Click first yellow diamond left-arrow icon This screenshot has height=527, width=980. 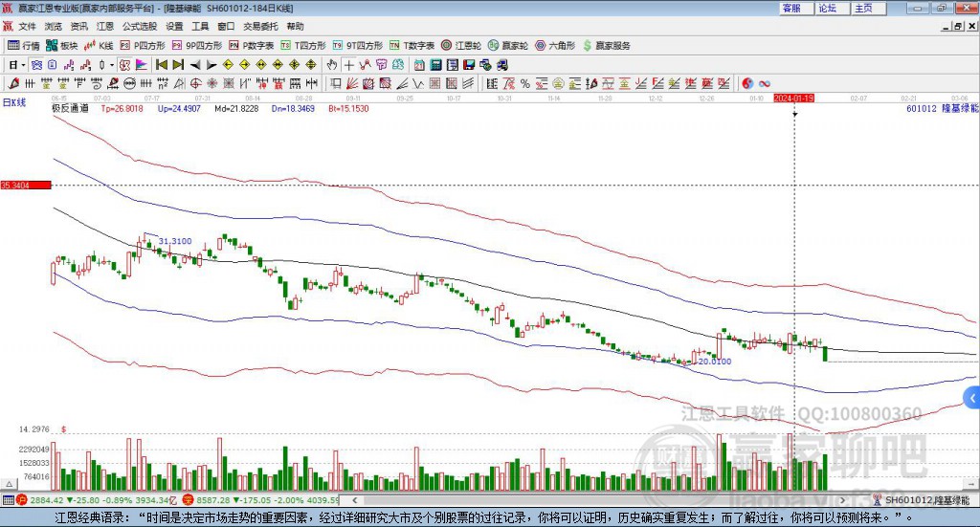(x=228, y=65)
